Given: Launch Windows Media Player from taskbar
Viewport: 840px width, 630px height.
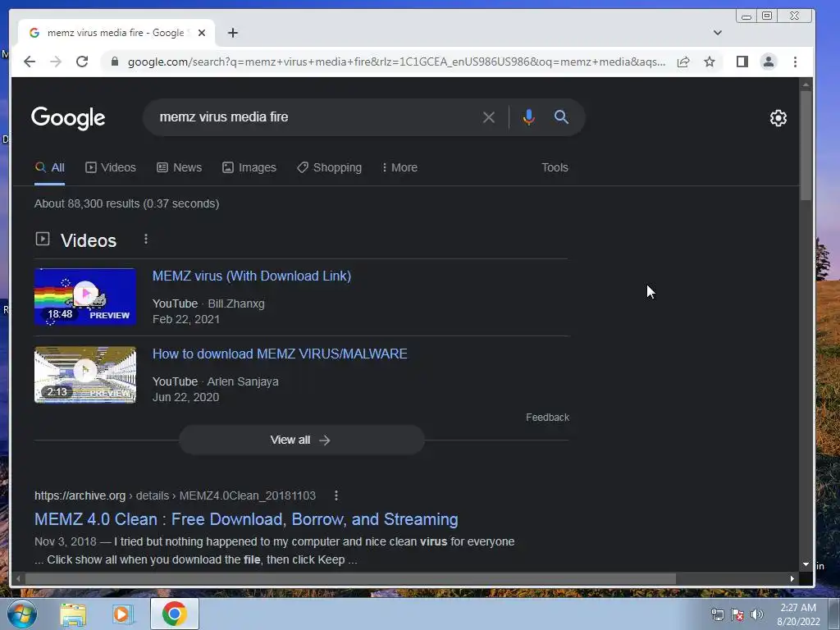Looking at the screenshot, I should click(x=123, y=614).
